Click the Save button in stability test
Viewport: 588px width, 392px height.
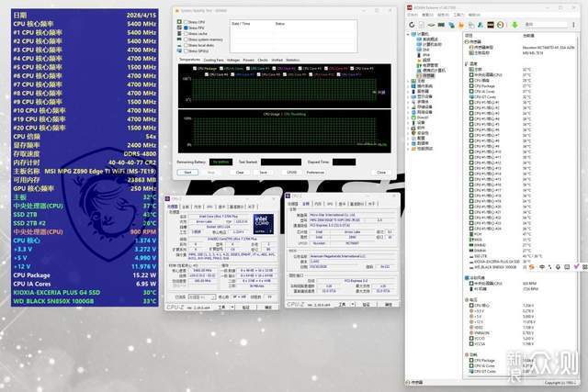tap(264, 172)
